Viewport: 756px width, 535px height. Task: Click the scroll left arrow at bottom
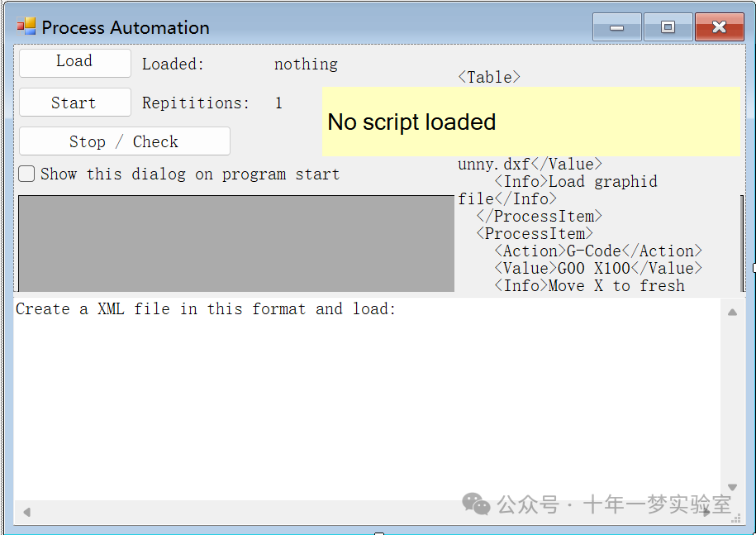pos(27,512)
